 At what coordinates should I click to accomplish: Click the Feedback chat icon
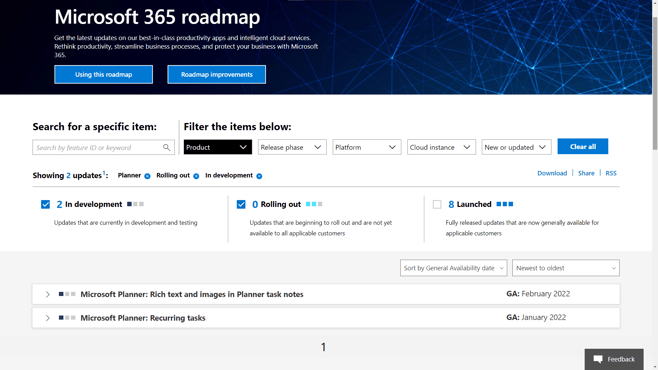click(598, 359)
